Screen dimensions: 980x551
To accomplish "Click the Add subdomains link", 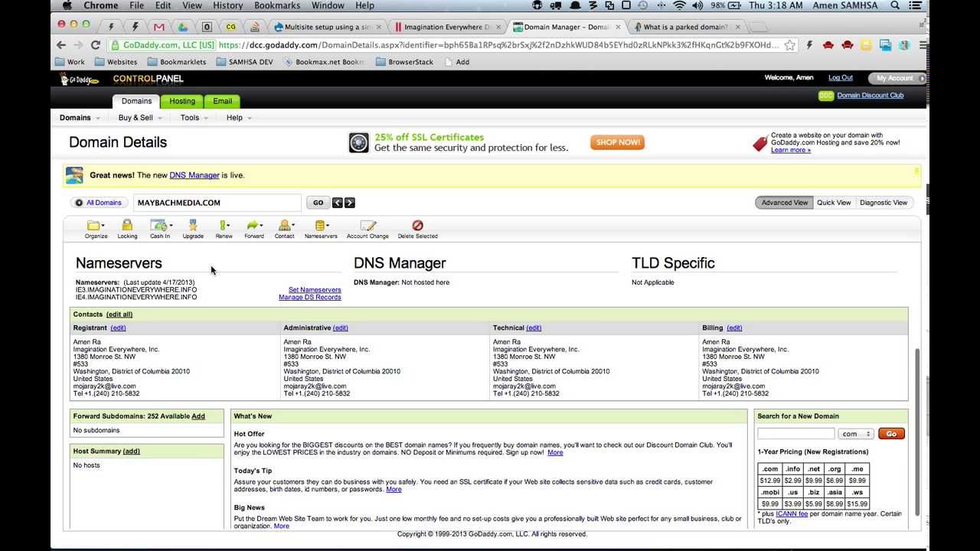I will pyautogui.click(x=198, y=416).
